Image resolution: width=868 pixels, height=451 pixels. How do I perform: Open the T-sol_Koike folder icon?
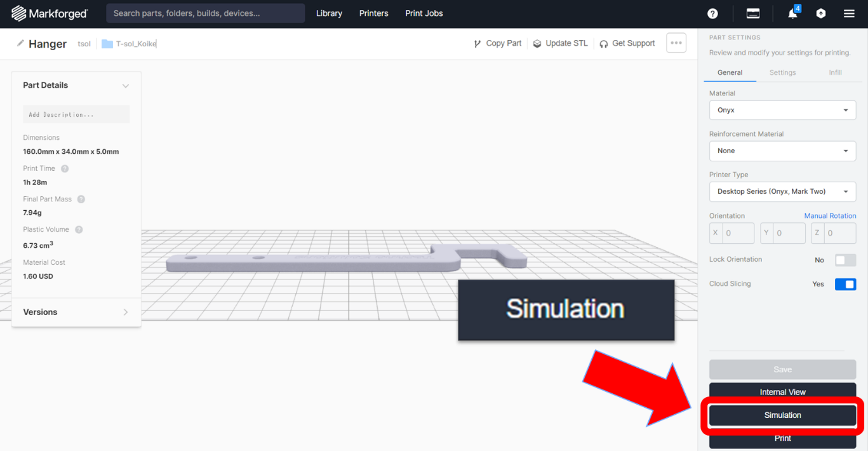click(x=107, y=44)
